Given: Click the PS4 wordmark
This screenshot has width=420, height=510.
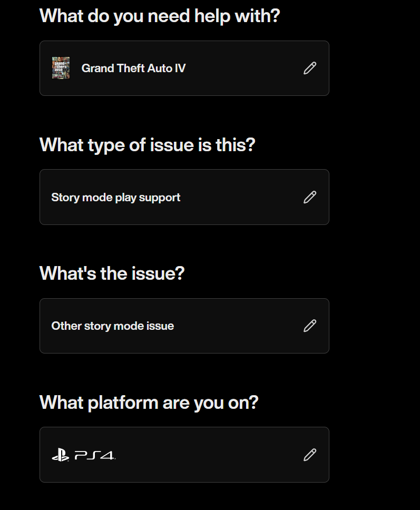Looking at the screenshot, I should pyautogui.click(x=94, y=455).
